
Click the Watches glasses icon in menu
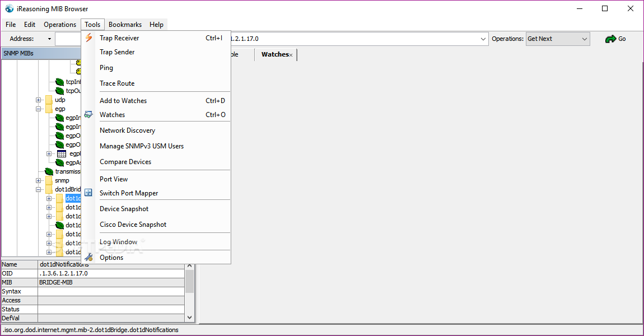click(x=88, y=115)
